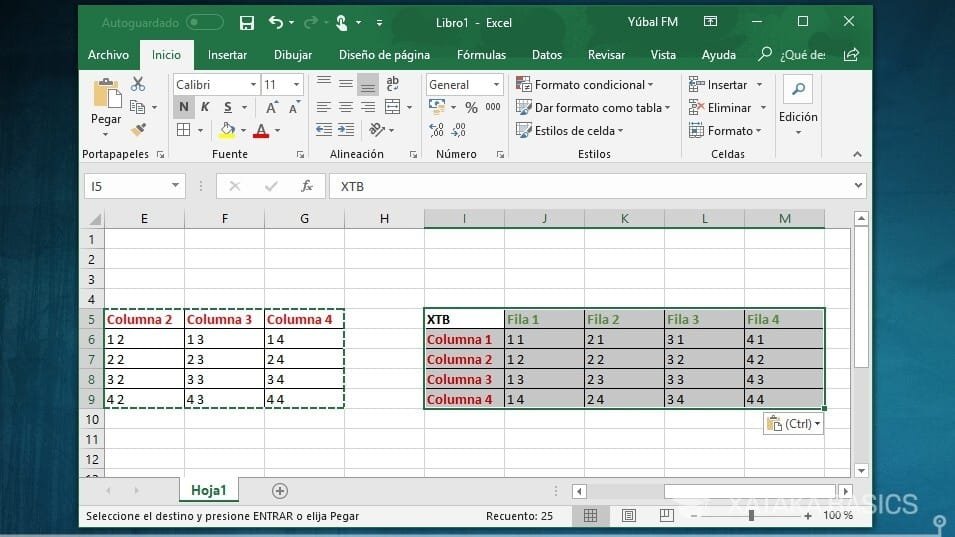This screenshot has height=537, width=955.
Task: Toggle italic K formatting
Action: (x=205, y=107)
